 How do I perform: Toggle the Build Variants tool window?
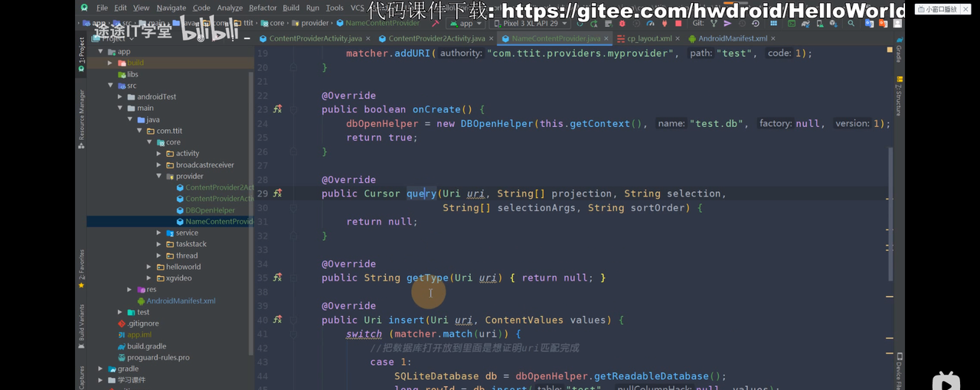point(81,327)
